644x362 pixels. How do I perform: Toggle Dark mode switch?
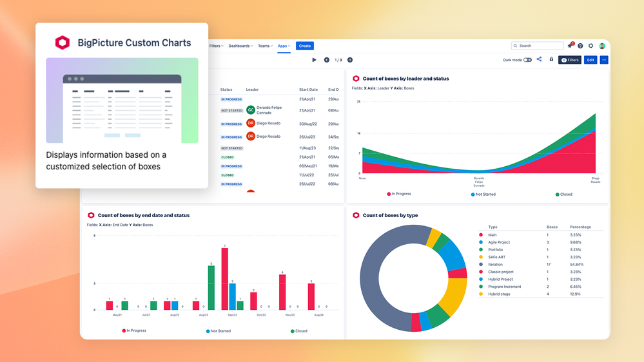point(528,60)
